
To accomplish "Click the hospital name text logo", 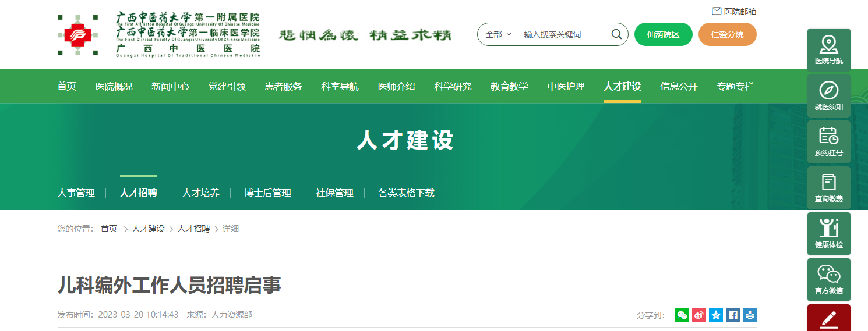I will [x=188, y=35].
